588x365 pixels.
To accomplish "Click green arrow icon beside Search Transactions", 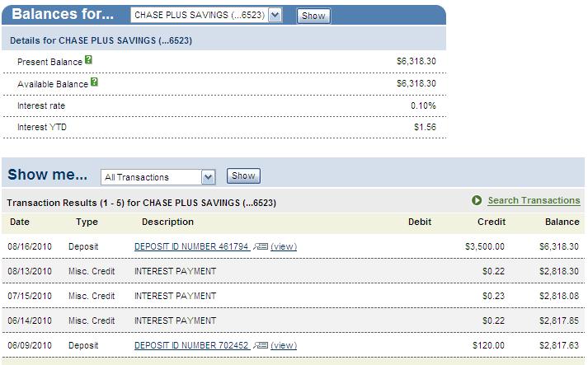I will coord(477,200).
